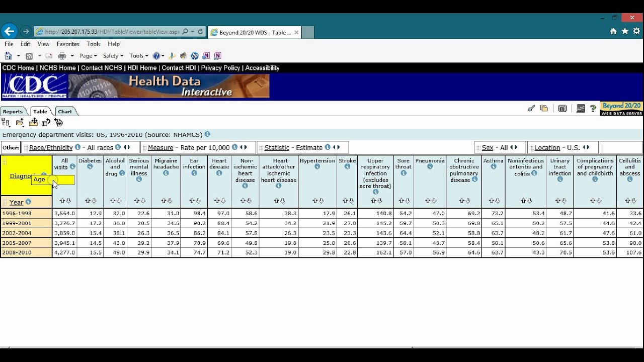Image resolution: width=644 pixels, height=362 pixels.
Task: Click the info icon under Pneumonia column header
Action: pyautogui.click(x=430, y=167)
